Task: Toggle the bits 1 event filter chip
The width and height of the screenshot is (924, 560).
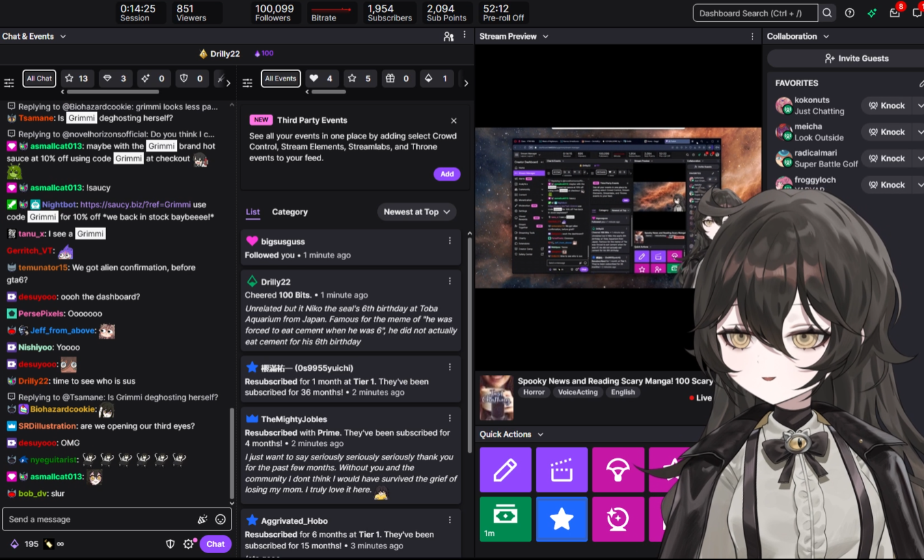Action: click(x=437, y=79)
